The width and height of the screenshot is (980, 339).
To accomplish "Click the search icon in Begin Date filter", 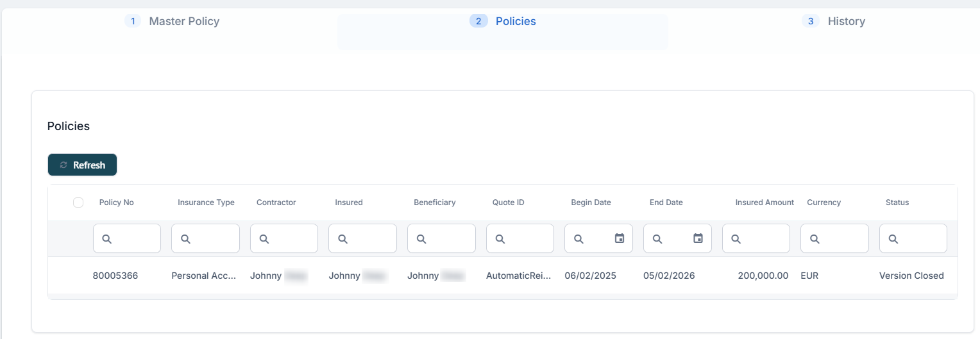I will tap(579, 239).
